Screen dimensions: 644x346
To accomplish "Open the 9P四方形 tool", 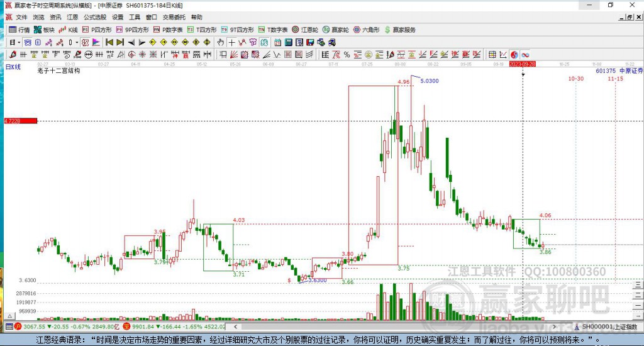I will click(136, 30).
